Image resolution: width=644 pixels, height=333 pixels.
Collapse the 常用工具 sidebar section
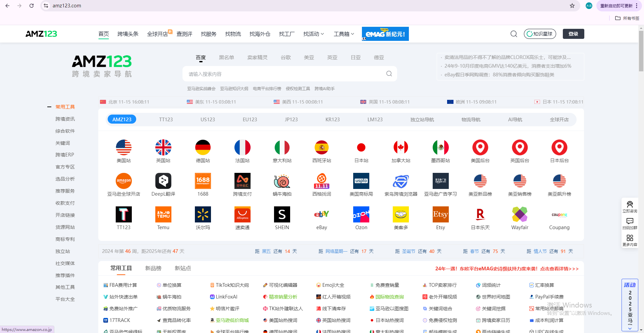[49, 107]
